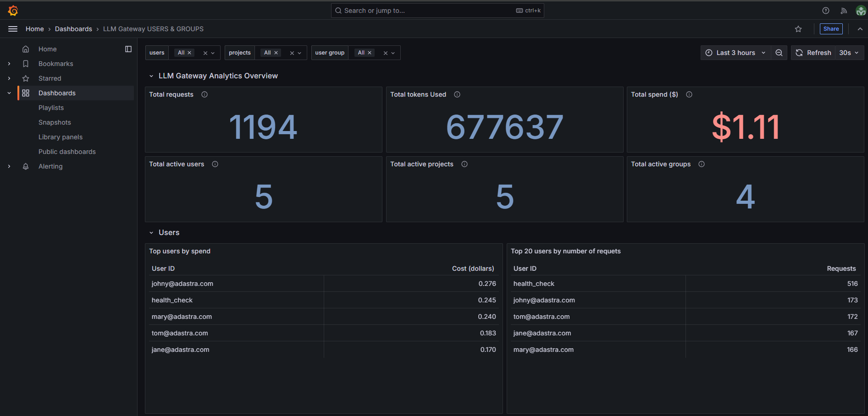
Task: Sort requests table by Requests header
Action: click(841, 268)
